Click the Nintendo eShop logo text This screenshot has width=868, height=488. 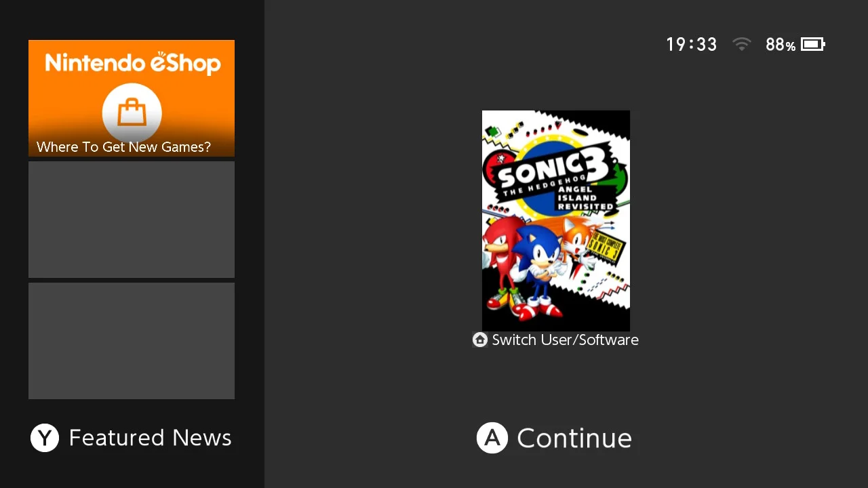pos(133,63)
